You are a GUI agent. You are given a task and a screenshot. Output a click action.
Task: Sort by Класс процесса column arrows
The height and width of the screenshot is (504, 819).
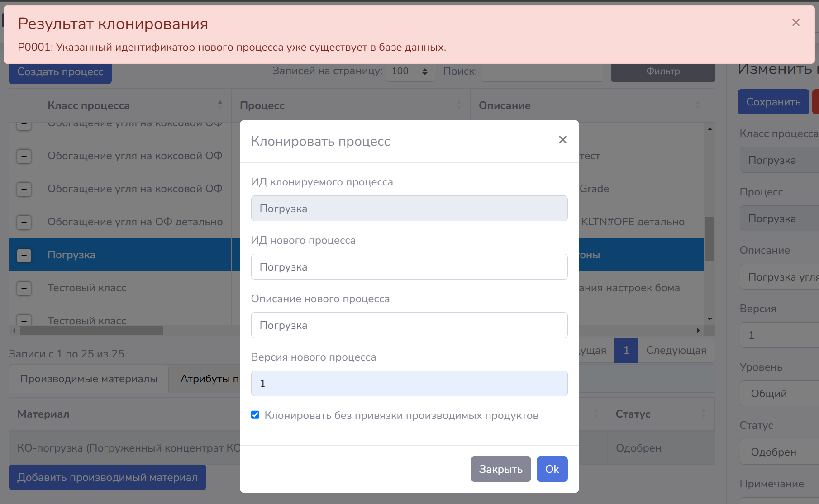tap(220, 105)
